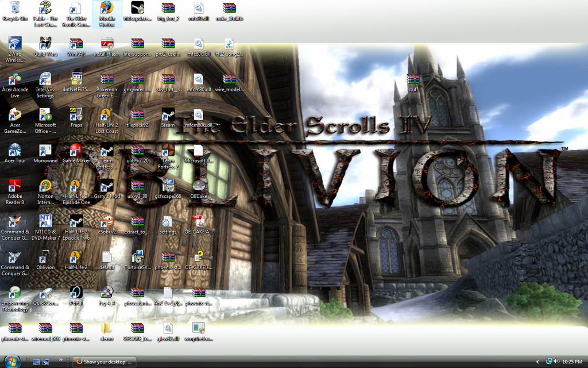Open the OE-CAKE PDF document icon
This screenshot has height=368, width=588.
[199, 225]
